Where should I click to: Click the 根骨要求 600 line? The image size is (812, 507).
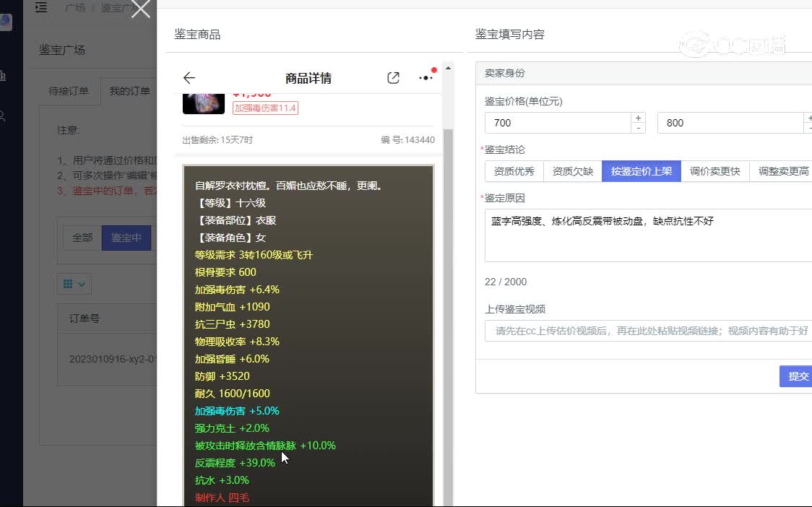[225, 272]
